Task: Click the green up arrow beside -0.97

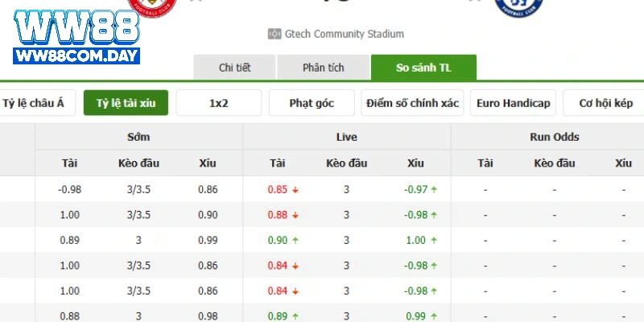Action: (435, 190)
